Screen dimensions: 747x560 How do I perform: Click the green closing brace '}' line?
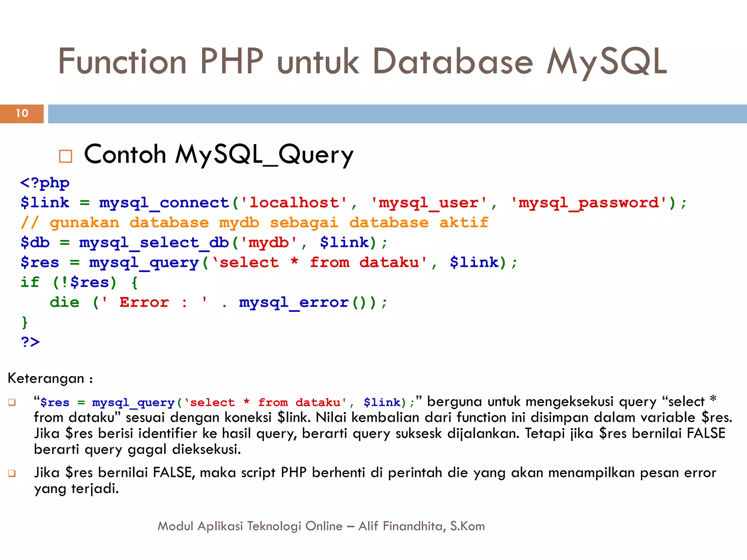point(24,322)
